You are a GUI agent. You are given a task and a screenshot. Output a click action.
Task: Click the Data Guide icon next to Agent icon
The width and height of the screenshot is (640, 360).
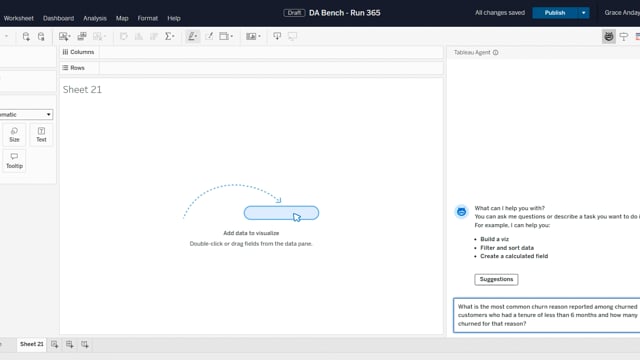pos(624,37)
